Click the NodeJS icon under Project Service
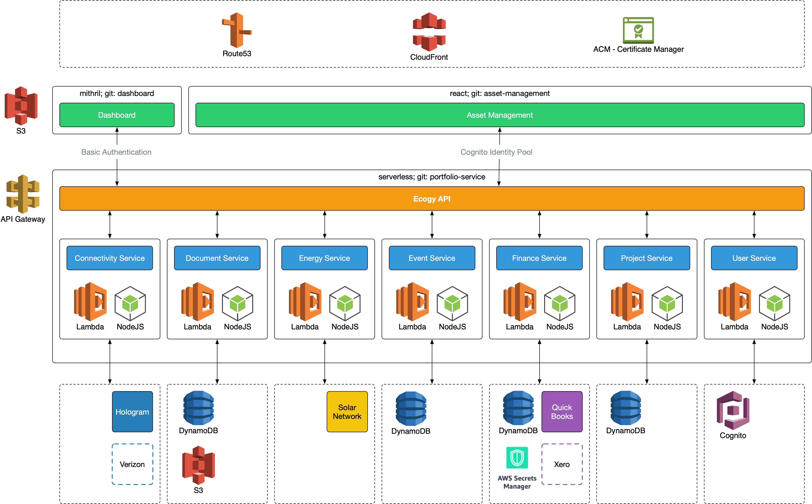 point(667,304)
